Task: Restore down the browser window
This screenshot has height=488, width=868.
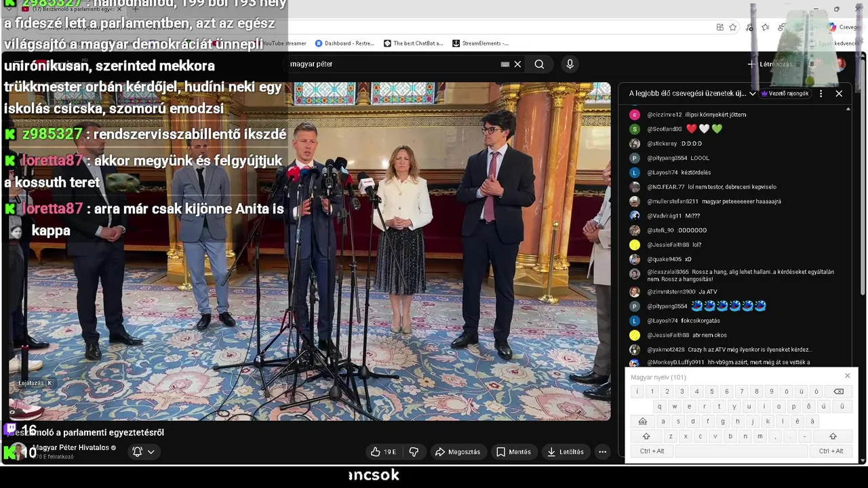Action: click(x=836, y=9)
